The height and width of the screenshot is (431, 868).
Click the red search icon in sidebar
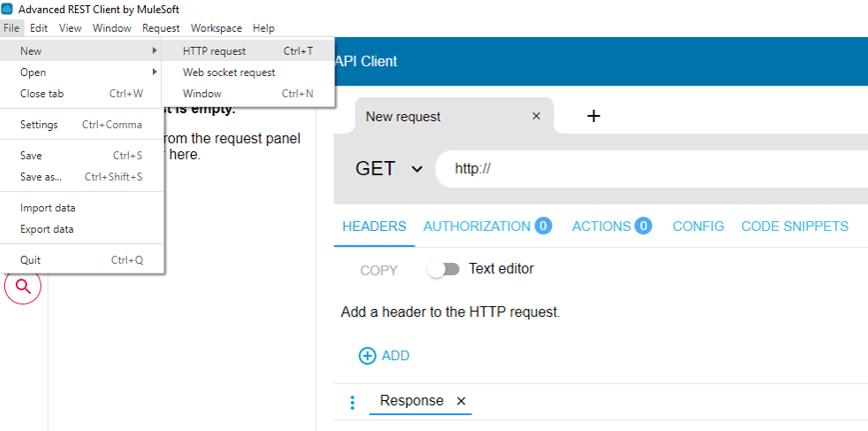22,286
